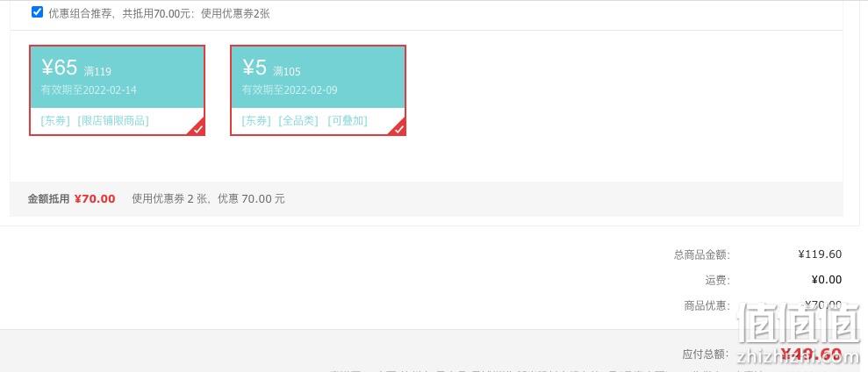Click the 运费 ¥0.00 value
The width and height of the screenshot is (868, 372).
click(827, 280)
